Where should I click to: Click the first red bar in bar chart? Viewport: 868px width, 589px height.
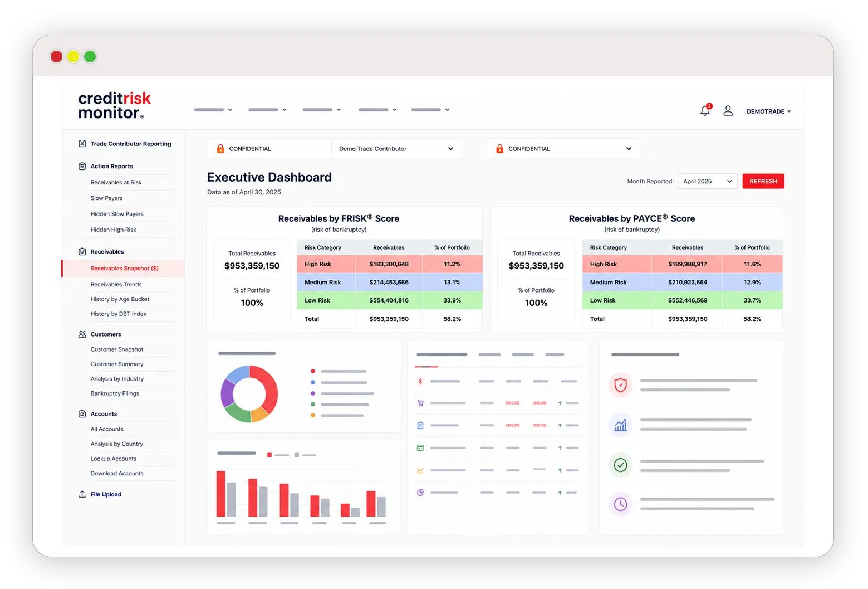coord(221,494)
